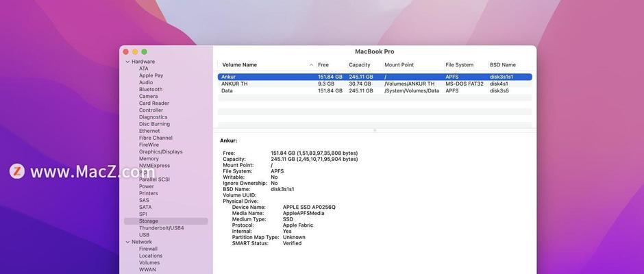Open Power information
The image size is (644, 274).
coord(146,186)
